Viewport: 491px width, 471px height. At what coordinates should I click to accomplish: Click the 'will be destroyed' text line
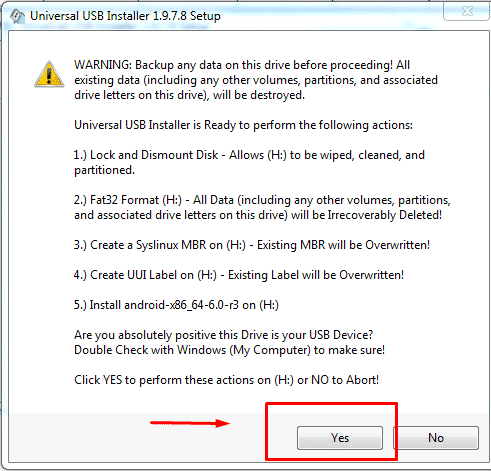tap(189, 95)
